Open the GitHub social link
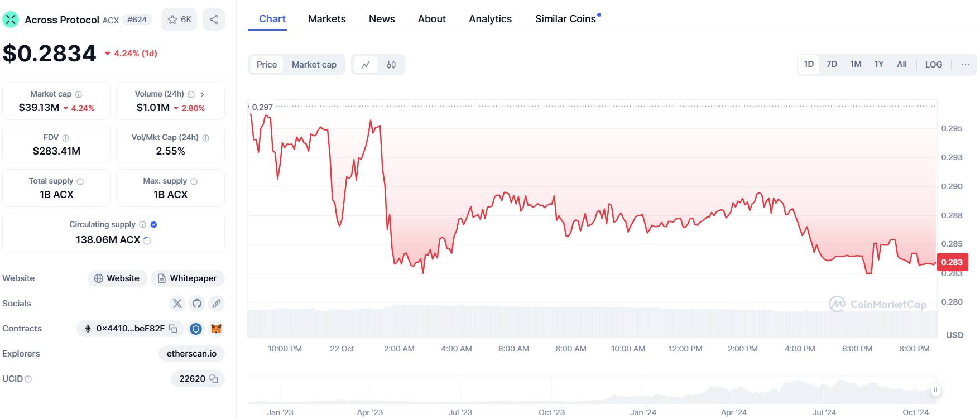The height and width of the screenshot is (419, 980). pos(197,304)
